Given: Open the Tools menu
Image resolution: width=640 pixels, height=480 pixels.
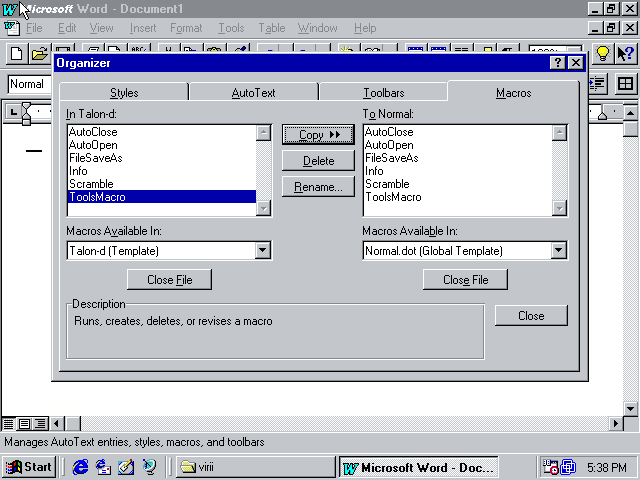Looking at the screenshot, I should (231, 28).
